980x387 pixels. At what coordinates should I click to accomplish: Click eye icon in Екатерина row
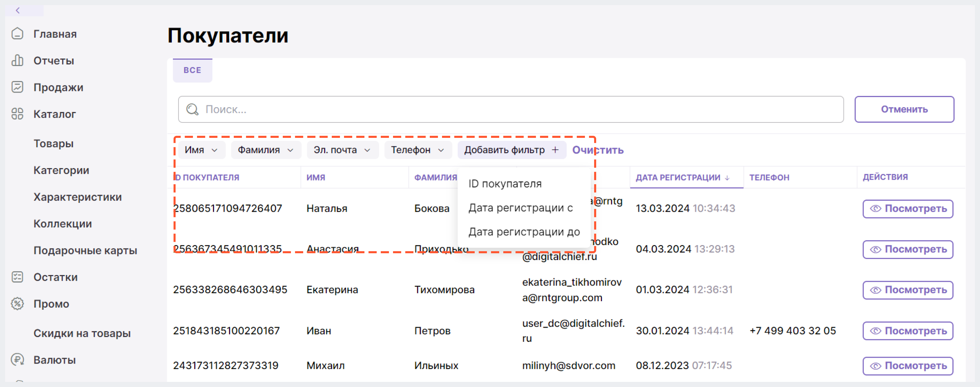(876, 290)
